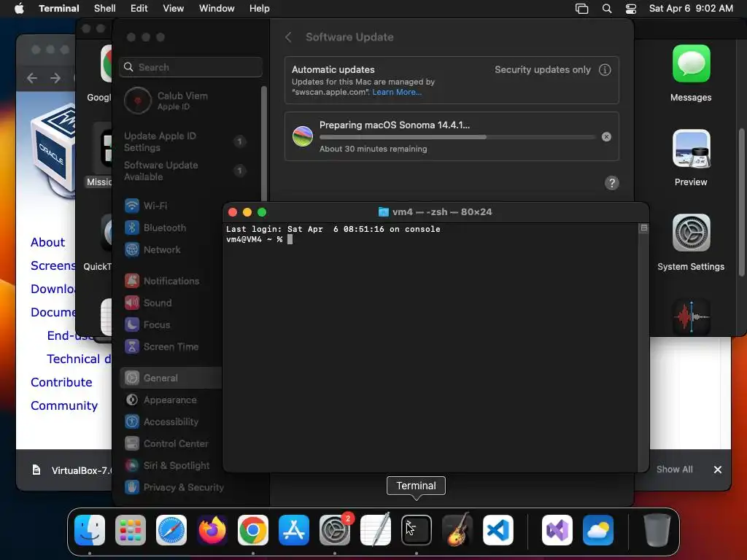The image size is (747, 560).
Task: Cancel the macOS Sonoma update preparation
Action: 606,136
